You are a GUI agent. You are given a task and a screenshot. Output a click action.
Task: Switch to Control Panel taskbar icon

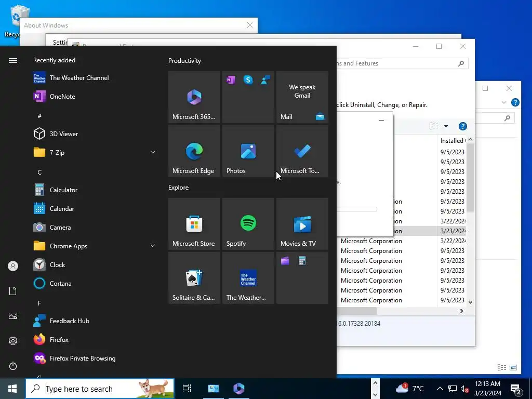[214, 389]
